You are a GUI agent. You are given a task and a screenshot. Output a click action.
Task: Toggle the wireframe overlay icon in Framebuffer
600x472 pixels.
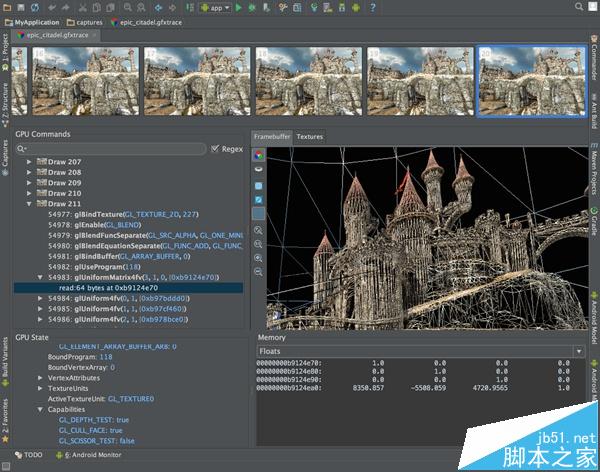tap(259, 200)
